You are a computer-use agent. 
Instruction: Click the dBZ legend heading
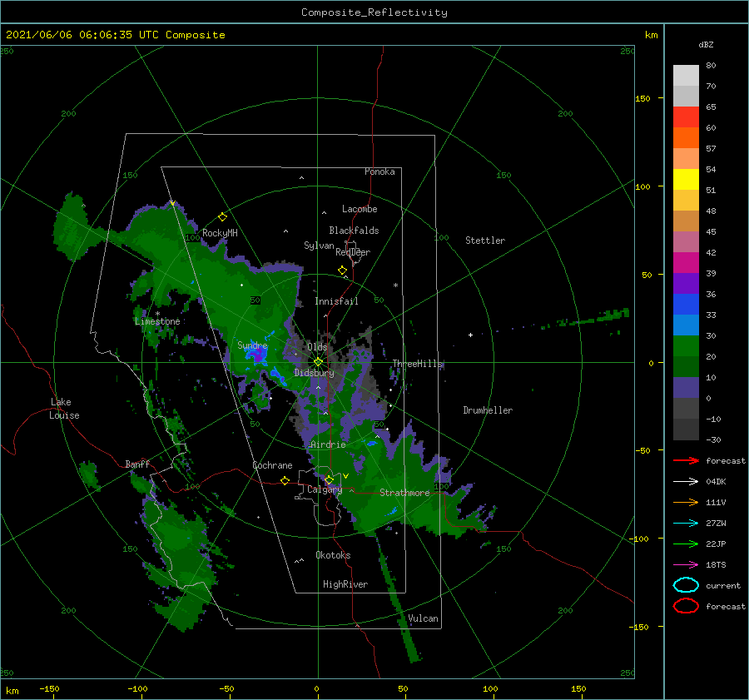[x=706, y=44]
